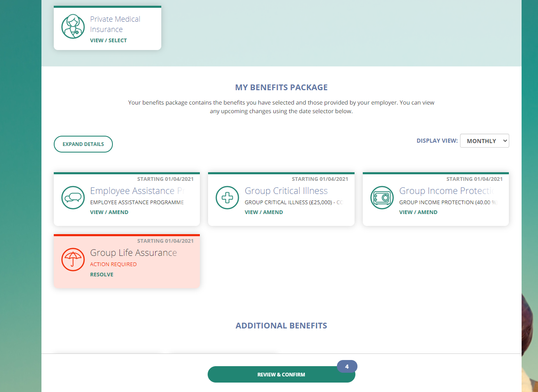
Task: Open the Employee Assistance card title
Action: click(137, 191)
